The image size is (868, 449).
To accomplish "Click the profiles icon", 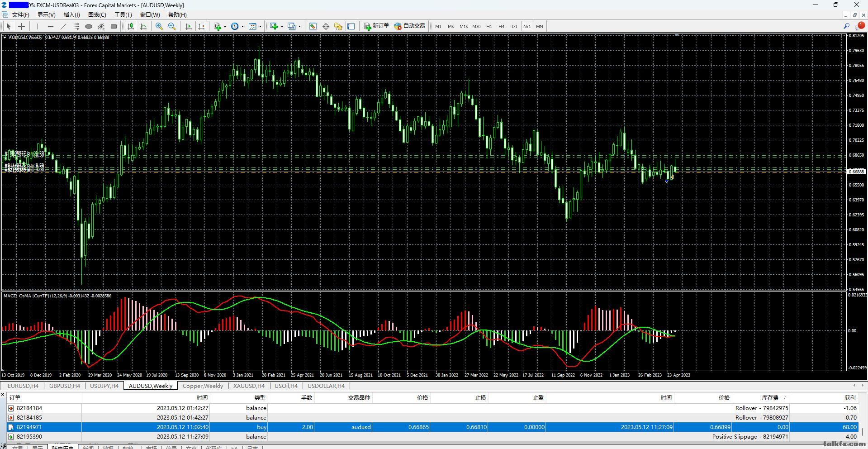I will tap(291, 26).
